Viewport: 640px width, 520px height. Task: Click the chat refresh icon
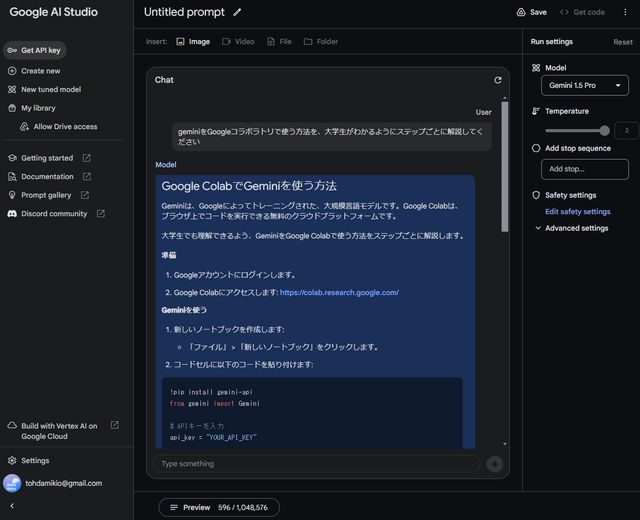(498, 80)
